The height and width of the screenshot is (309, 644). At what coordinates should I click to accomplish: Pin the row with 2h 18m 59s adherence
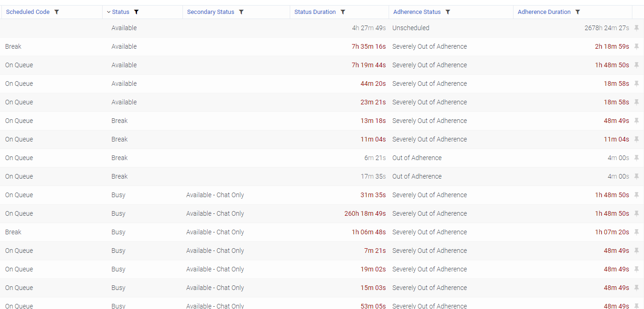637,46
